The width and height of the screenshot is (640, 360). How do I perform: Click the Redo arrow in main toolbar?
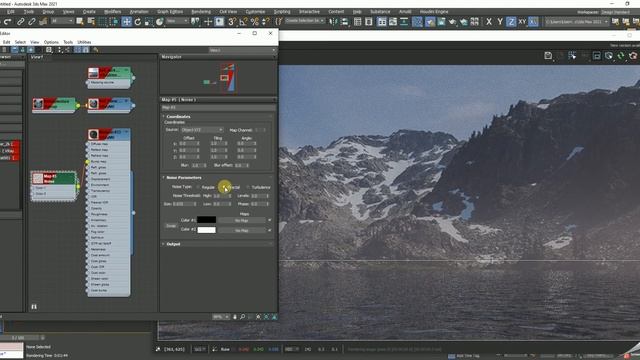pyautogui.click(x=8, y=22)
